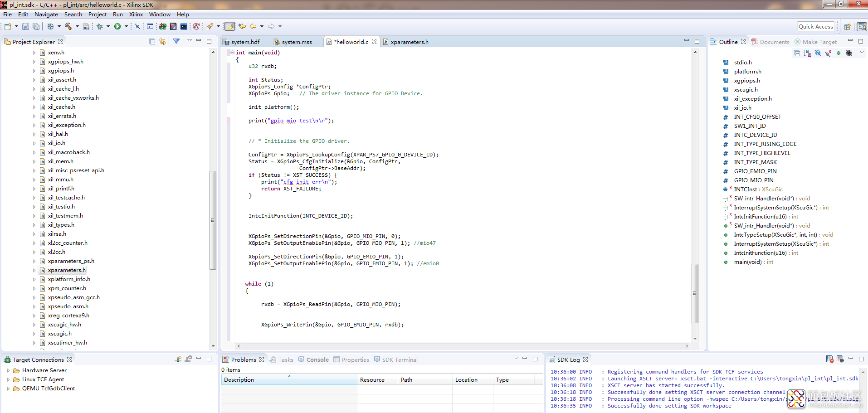Click the Clear Log icon in SDK Log

pos(829,359)
